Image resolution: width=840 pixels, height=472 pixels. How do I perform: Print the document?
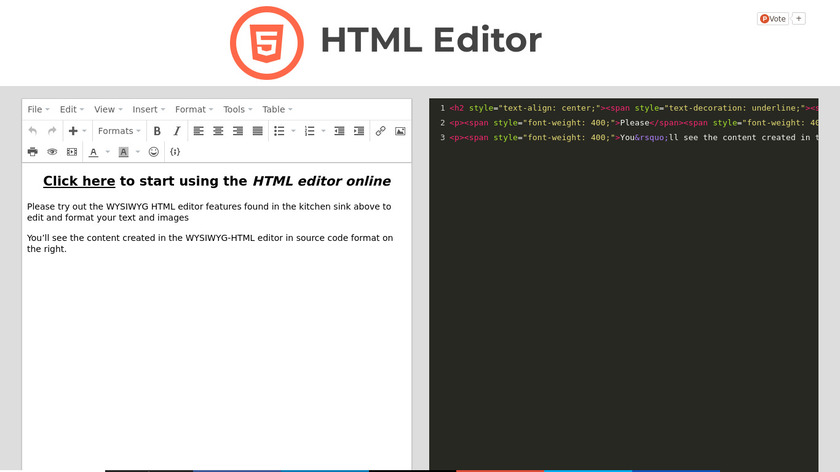tap(33, 152)
